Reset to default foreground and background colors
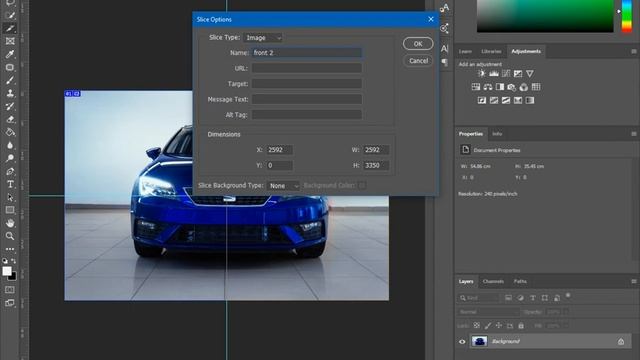This screenshot has height=360, width=640. (5, 261)
